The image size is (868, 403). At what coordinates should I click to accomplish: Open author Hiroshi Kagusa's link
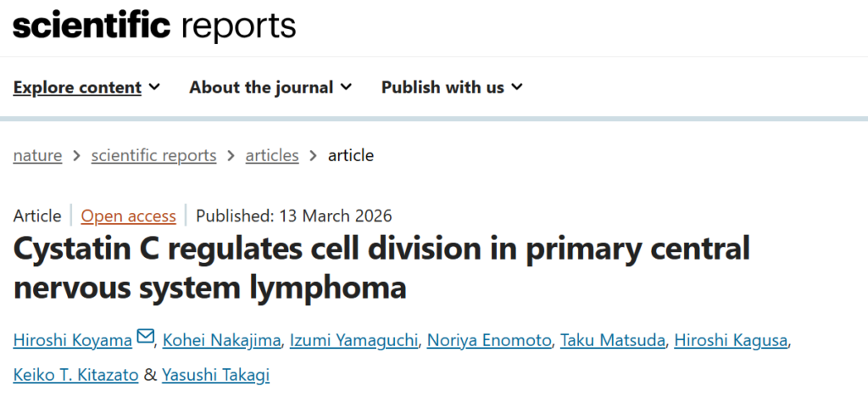point(731,340)
